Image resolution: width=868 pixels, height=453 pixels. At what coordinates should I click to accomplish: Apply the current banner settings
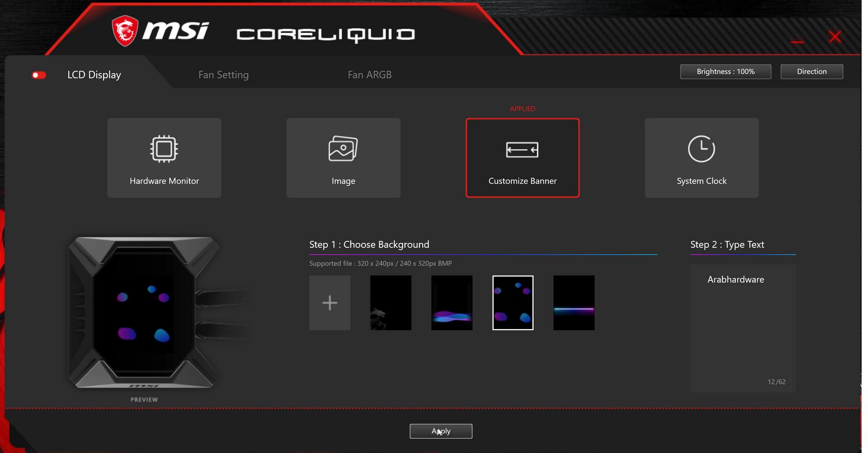pyautogui.click(x=441, y=431)
